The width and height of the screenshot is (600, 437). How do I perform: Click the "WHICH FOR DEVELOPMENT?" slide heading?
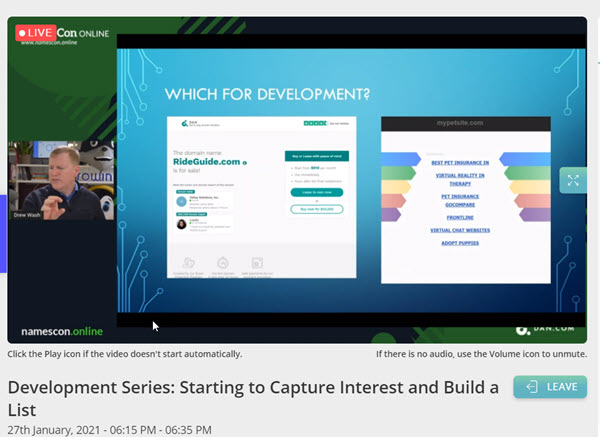click(x=267, y=94)
